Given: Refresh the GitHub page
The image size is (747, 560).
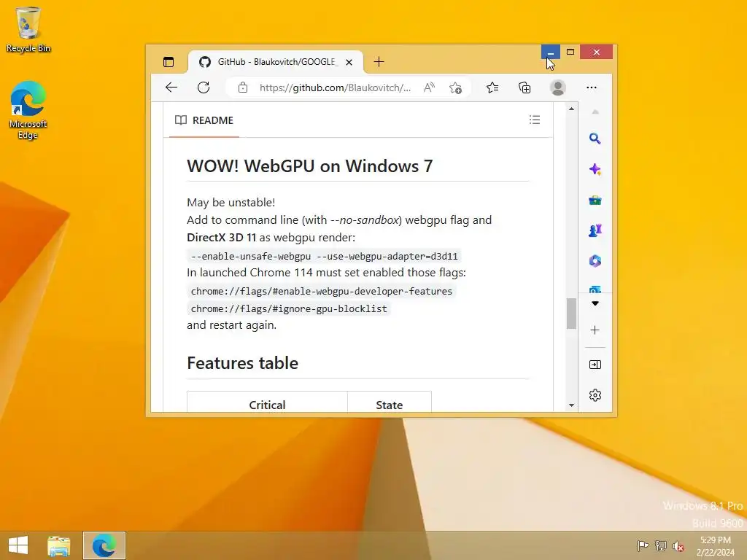Looking at the screenshot, I should click(x=204, y=87).
